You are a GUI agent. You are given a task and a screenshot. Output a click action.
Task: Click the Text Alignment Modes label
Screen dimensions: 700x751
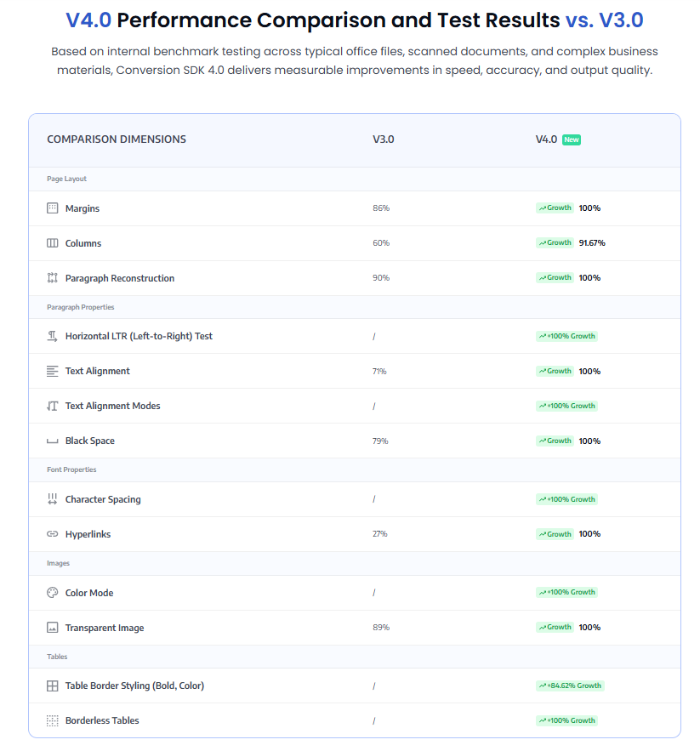click(x=112, y=407)
